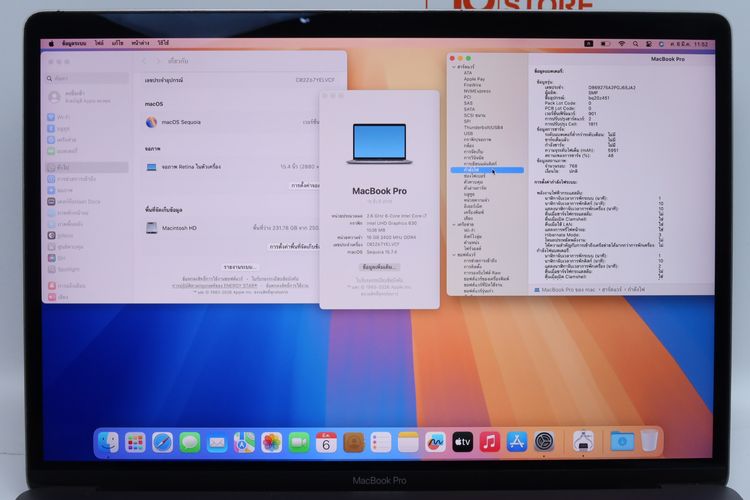The height and width of the screenshot is (500, 750).
Task: Click Spotlight search icon in menu bar
Action: (x=636, y=44)
